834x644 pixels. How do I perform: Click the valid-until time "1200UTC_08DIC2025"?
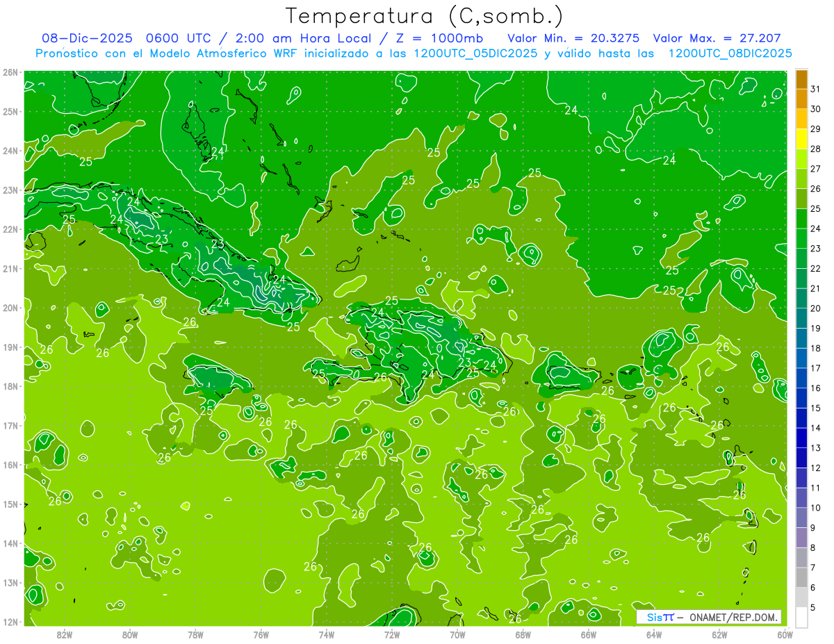[x=730, y=53]
